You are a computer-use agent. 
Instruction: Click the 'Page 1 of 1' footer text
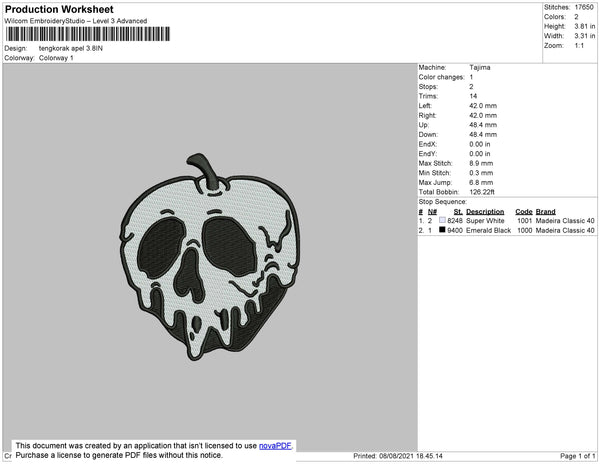pyautogui.click(x=578, y=456)
